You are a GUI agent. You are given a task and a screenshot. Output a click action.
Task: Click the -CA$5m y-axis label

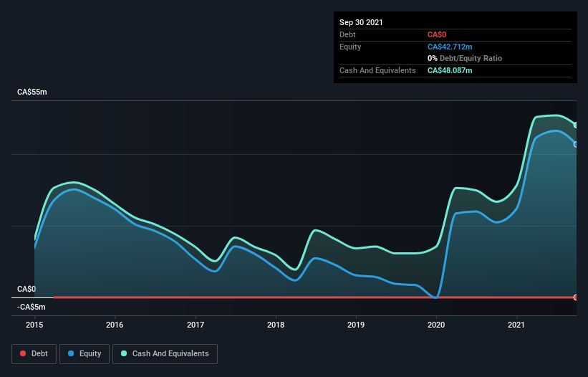pos(31,307)
